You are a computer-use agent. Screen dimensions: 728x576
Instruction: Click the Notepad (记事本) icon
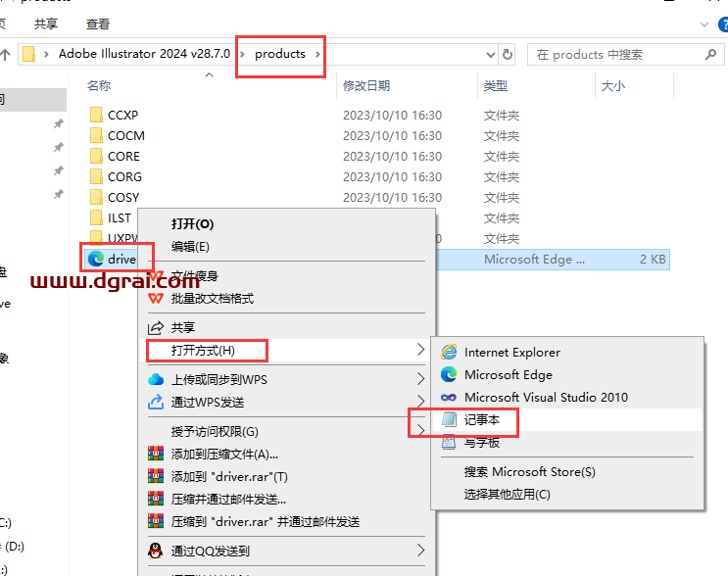pos(449,419)
